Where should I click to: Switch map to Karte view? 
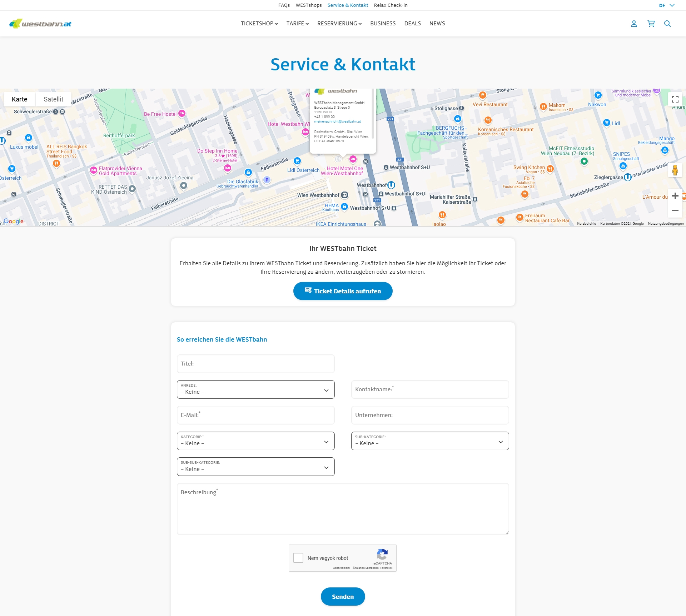pos(20,99)
